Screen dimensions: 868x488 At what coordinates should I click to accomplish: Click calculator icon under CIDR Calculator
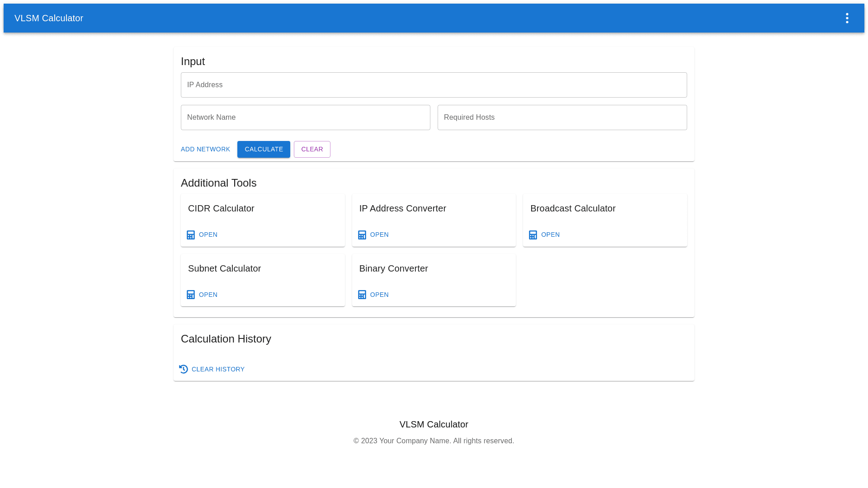pos(191,235)
